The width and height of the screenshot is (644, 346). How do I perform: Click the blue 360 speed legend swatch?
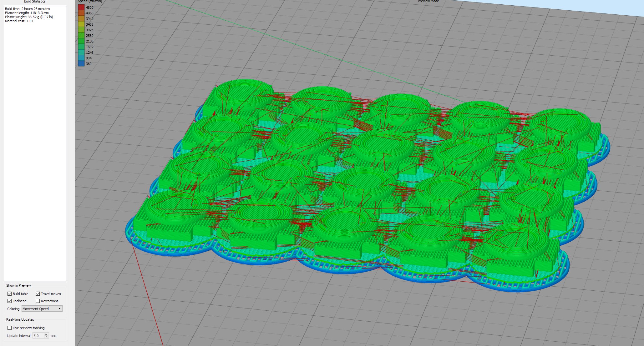pyautogui.click(x=81, y=63)
